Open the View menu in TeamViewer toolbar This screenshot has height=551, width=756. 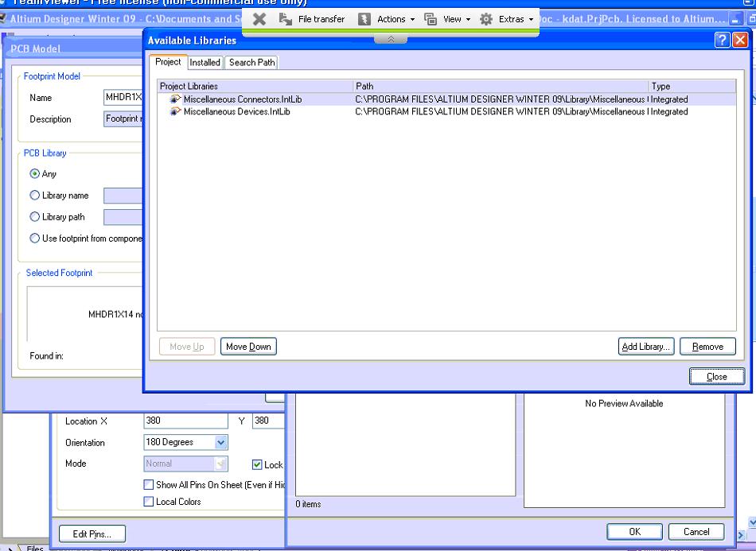pos(447,19)
